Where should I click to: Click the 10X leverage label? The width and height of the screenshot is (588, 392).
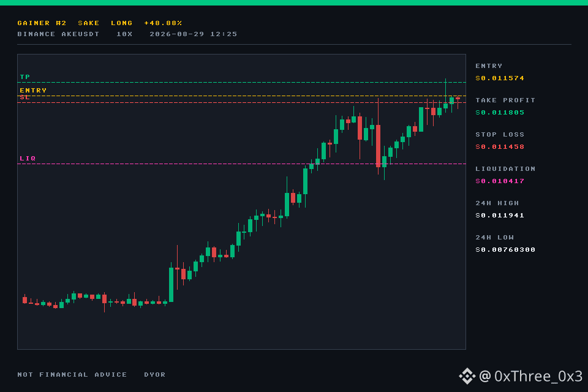coord(124,34)
